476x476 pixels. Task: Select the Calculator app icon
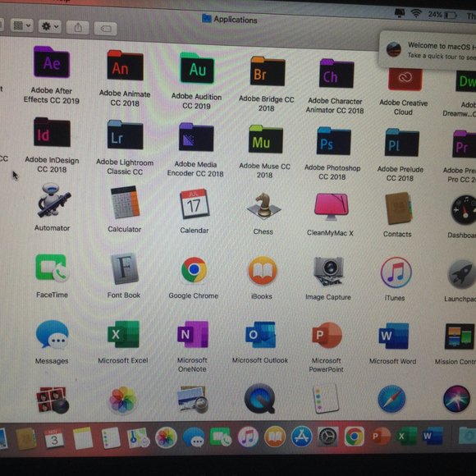pyautogui.click(x=125, y=202)
